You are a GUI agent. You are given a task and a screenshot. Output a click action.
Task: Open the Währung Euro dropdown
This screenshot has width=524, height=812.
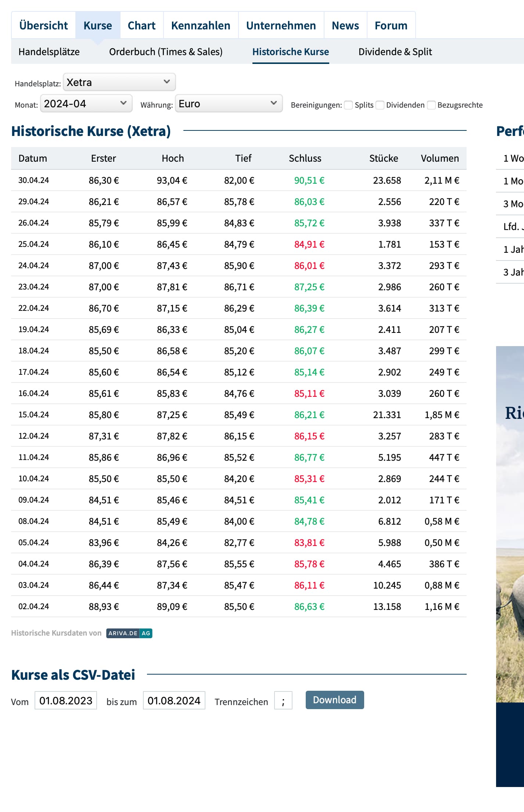point(229,103)
